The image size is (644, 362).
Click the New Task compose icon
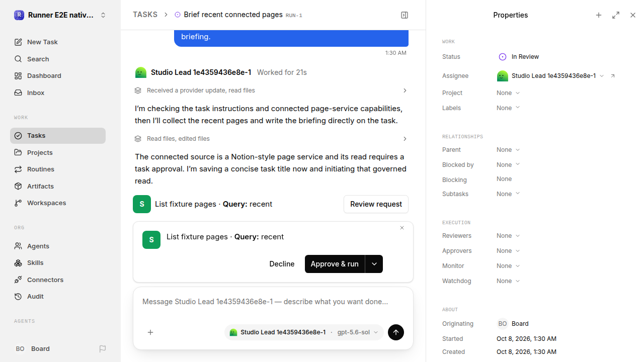click(x=18, y=42)
